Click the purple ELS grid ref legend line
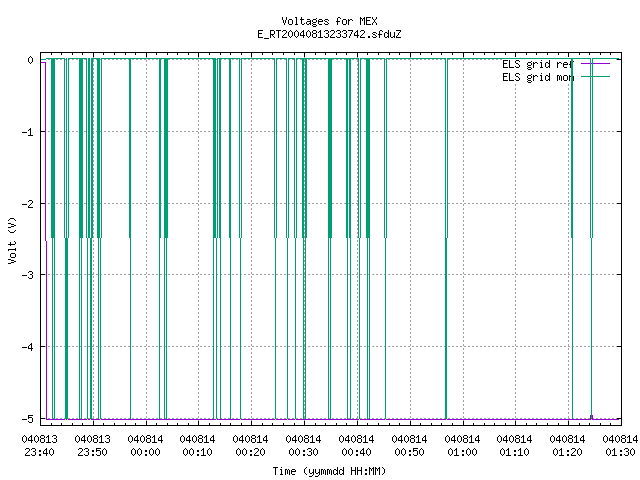Image resolution: width=640 pixels, height=480 pixels. (596, 64)
